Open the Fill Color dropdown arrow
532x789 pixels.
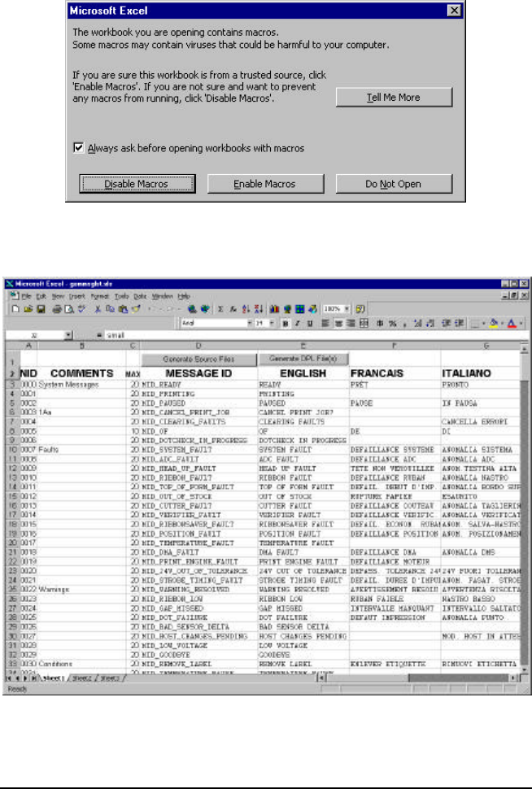tap(502, 324)
